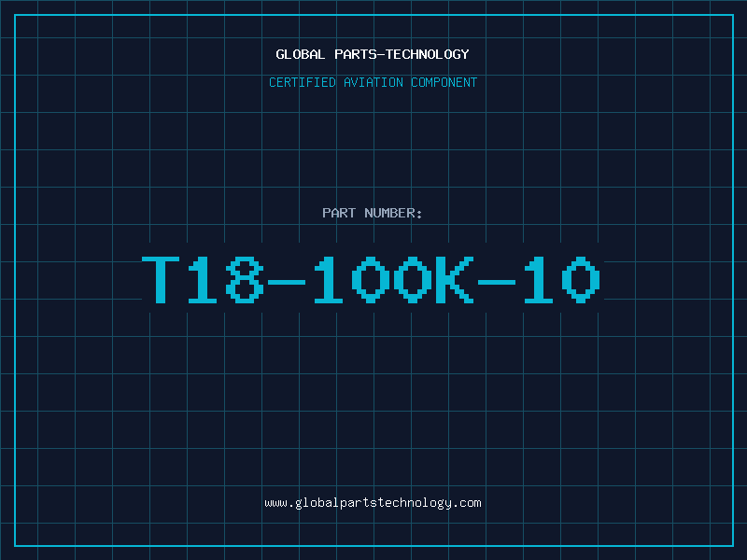Select the word COMPONENT in subtitle
Viewport: 747px width, 560px height.
click(444, 82)
